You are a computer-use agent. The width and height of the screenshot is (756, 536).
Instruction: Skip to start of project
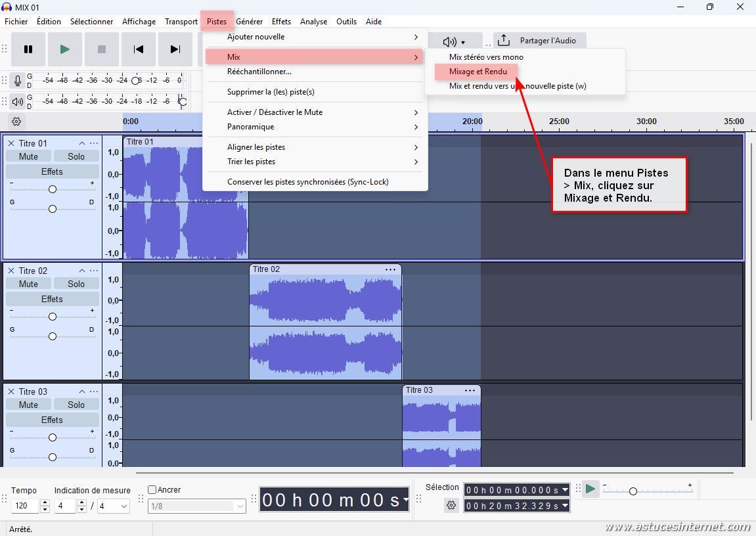click(x=138, y=49)
